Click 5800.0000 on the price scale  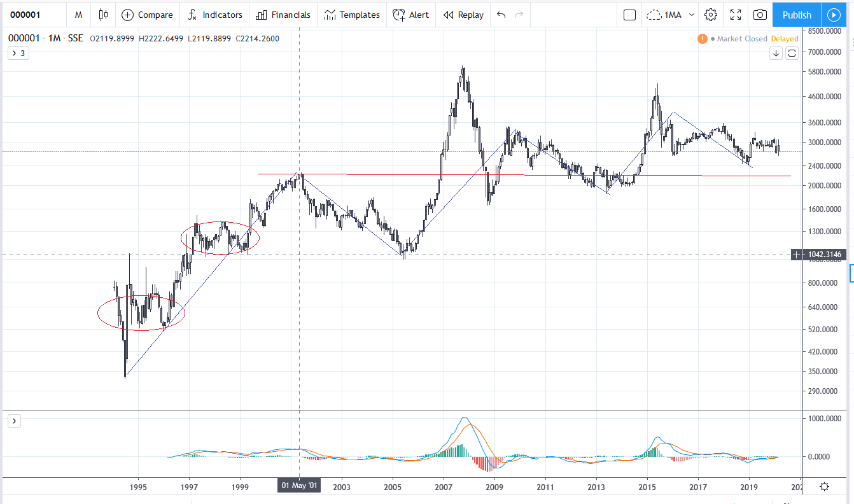point(825,72)
